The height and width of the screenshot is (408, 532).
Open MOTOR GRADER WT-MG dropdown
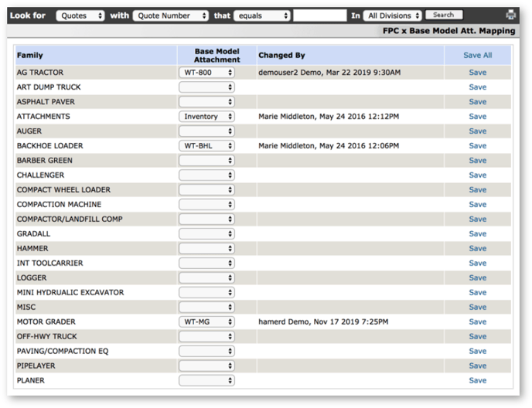coord(206,322)
